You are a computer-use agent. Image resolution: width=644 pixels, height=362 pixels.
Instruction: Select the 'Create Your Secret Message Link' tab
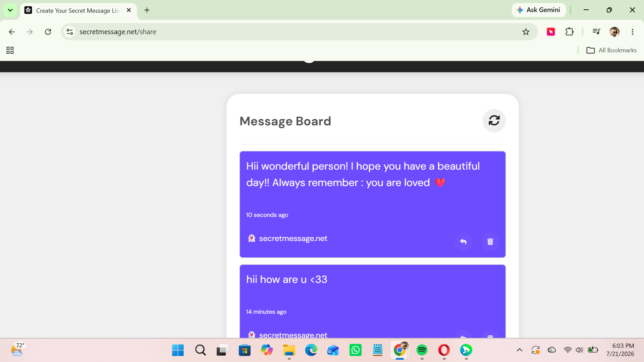point(77,11)
